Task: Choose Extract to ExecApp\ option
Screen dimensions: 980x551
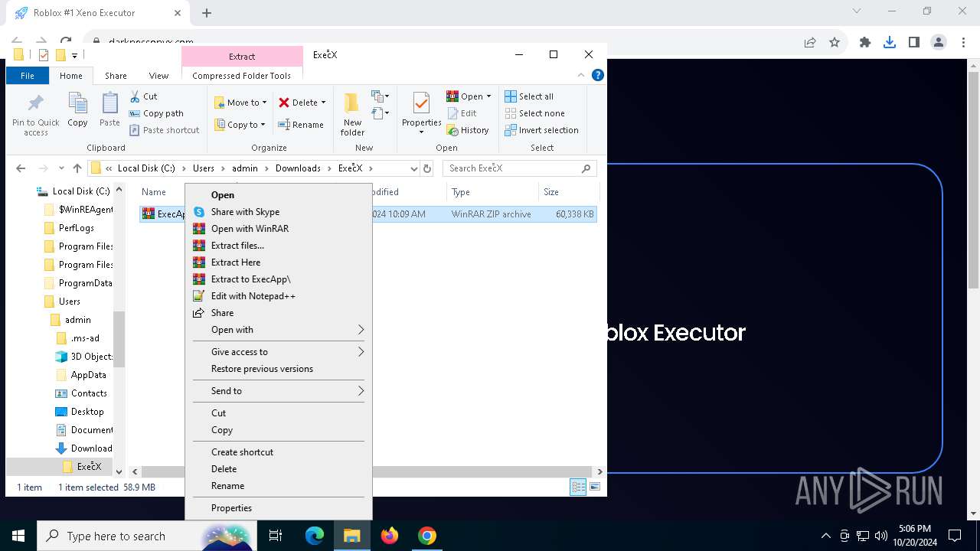Action: pos(279,279)
